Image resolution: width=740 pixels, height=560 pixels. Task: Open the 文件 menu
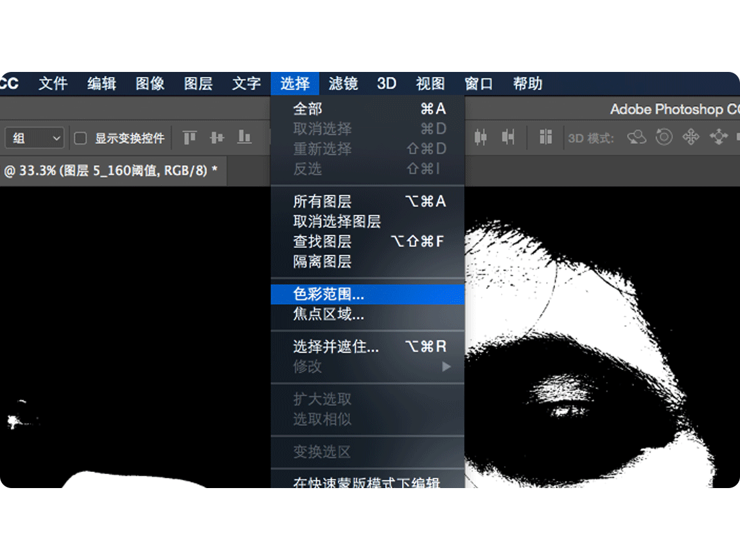[x=53, y=83]
